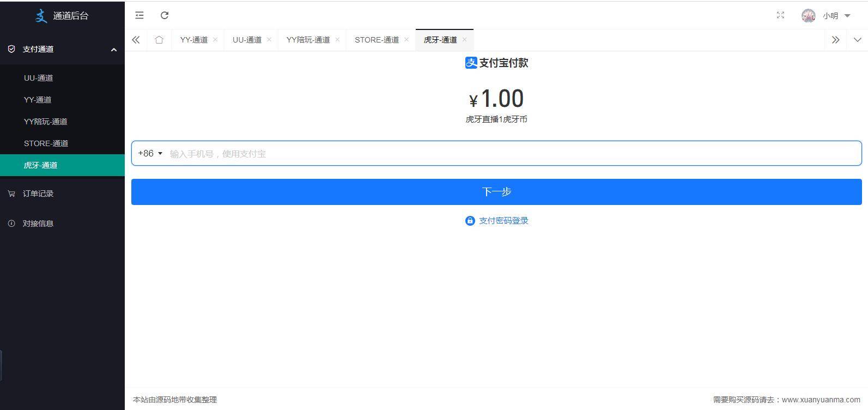
Task: Open YY-通道 in the sidebar
Action: coord(62,100)
